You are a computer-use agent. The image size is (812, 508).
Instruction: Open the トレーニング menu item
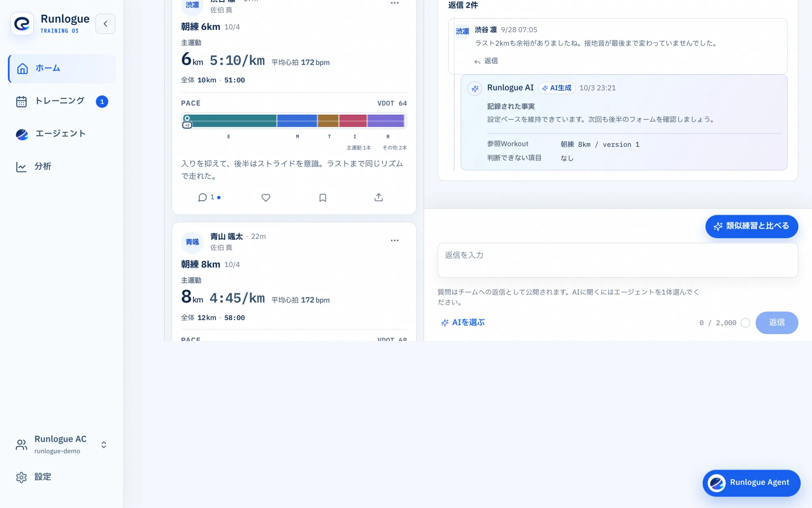pyautogui.click(x=62, y=101)
